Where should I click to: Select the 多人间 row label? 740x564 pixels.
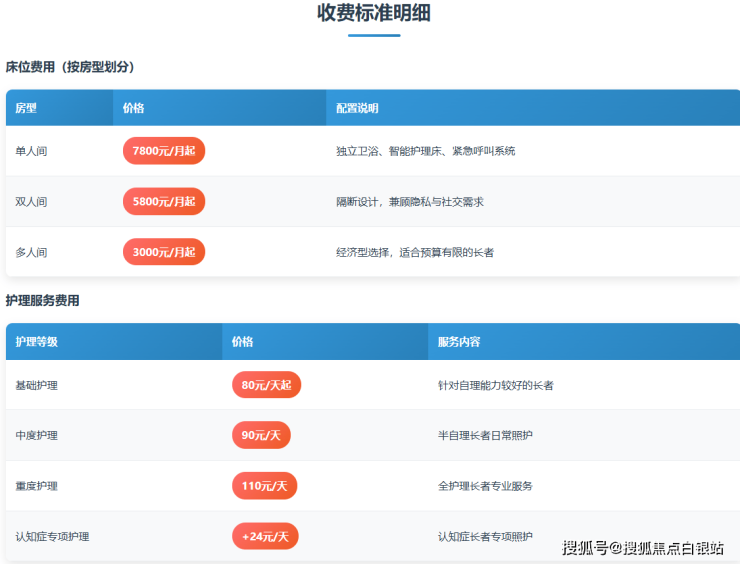tap(31, 252)
